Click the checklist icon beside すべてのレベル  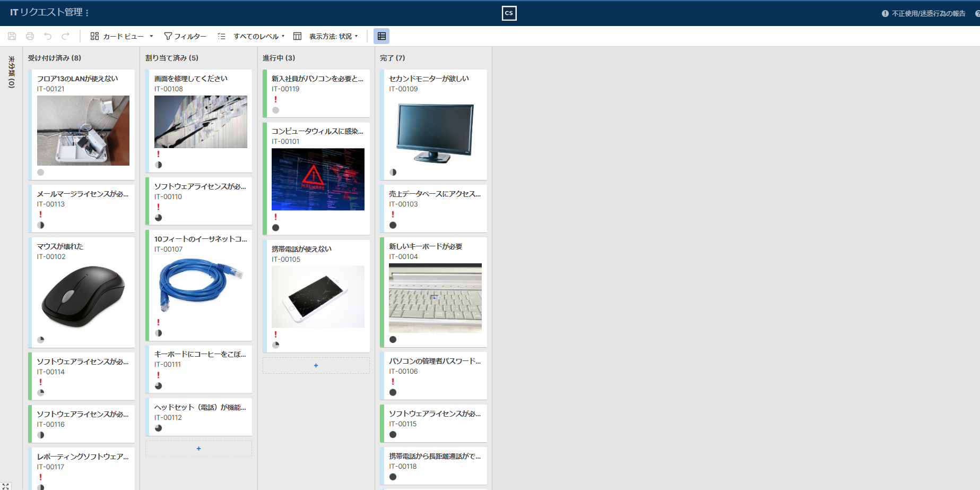coord(222,36)
